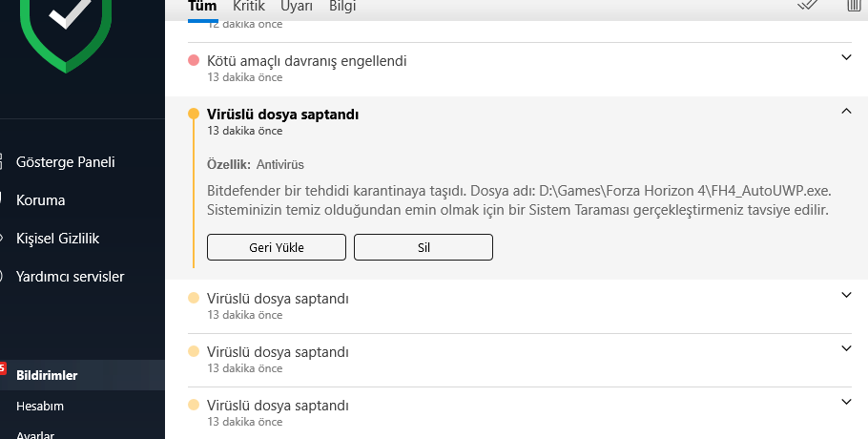Click the bold Virüslü dosya saptandı title
868x439 pixels.
(283, 114)
